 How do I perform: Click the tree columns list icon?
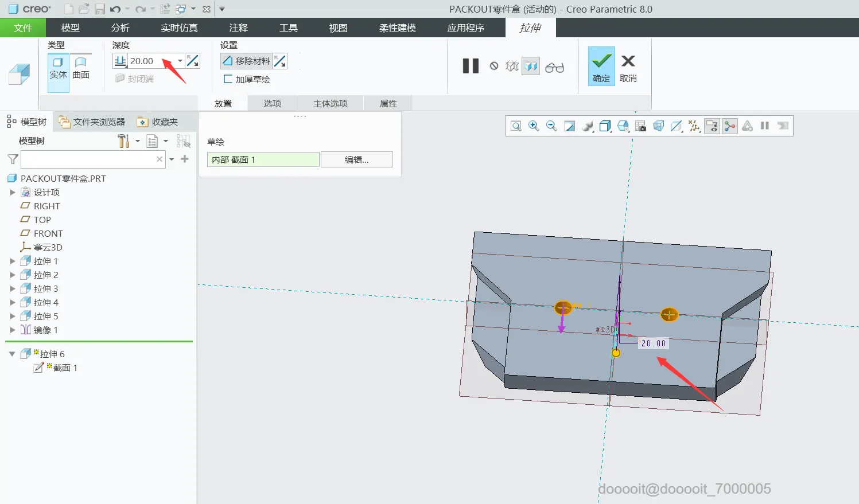152,141
